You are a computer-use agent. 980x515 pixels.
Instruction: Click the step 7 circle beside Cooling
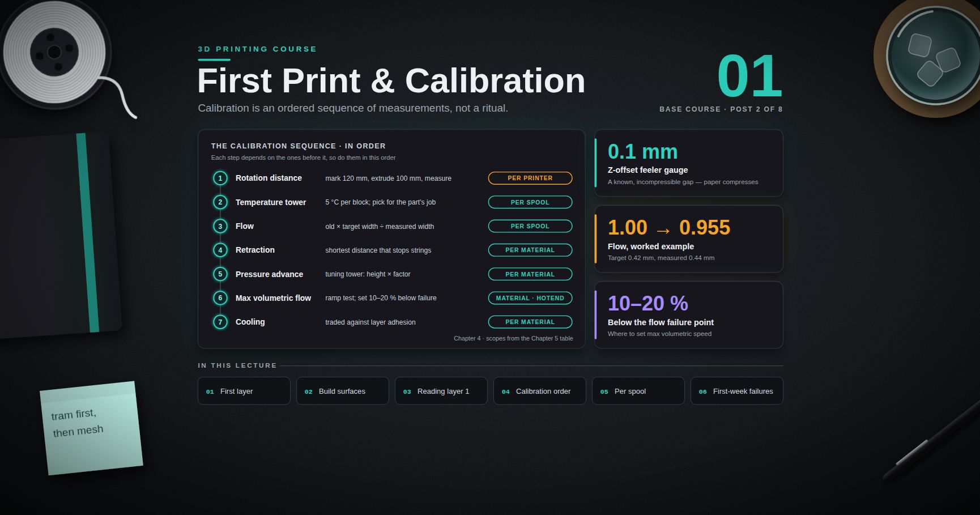(220, 322)
